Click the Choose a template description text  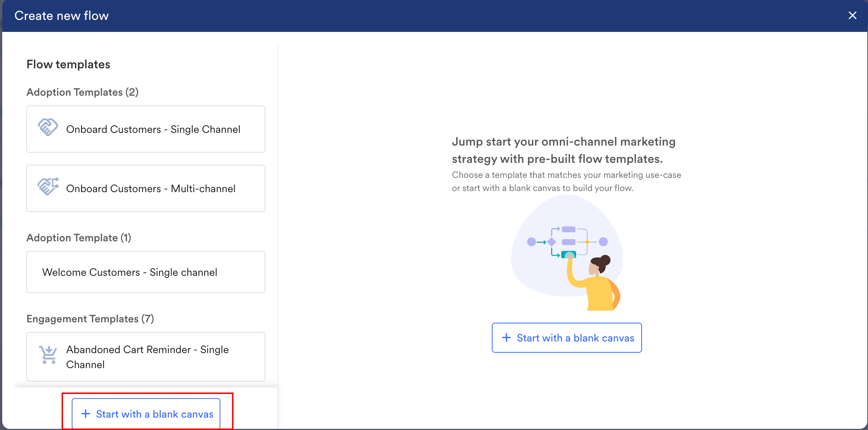(566, 182)
